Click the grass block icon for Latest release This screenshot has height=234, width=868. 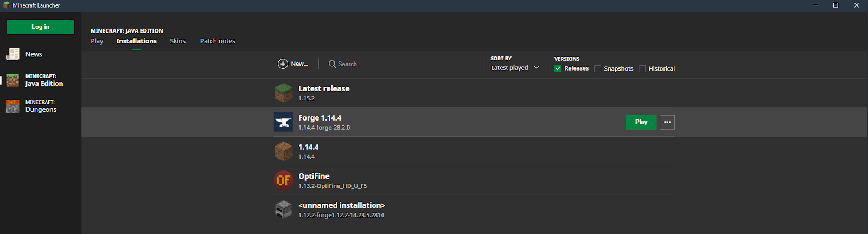tap(283, 93)
